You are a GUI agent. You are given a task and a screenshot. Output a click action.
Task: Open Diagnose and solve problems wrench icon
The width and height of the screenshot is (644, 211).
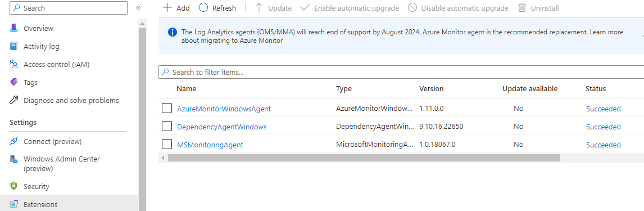[x=14, y=100]
